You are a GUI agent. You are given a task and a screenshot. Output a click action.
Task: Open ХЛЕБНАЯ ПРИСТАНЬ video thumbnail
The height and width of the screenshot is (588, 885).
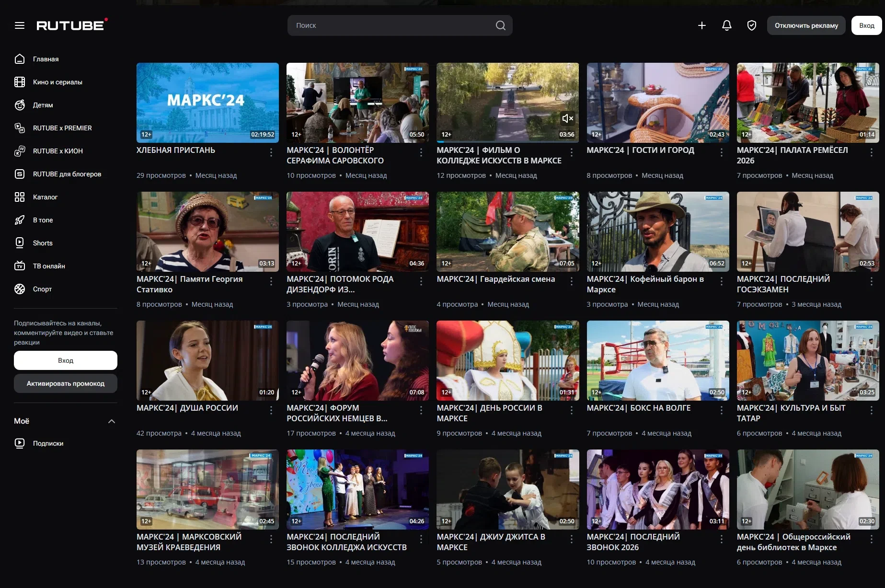pyautogui.click(x=207, y=103)
